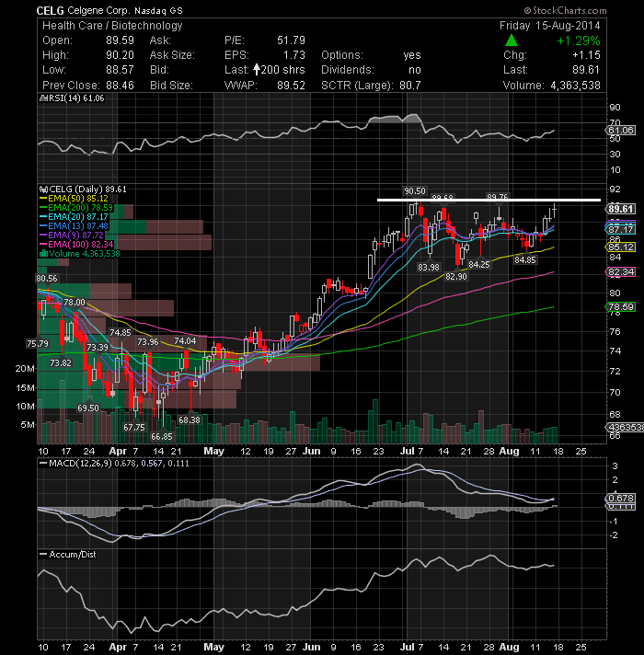This screenshot has height=655, width=644.
Task: Click the Open value 89.59
Action: coord(120,40)
